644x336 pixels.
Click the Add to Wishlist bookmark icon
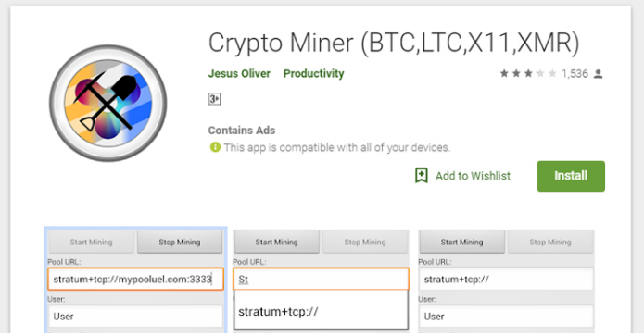click(x=422, y=176)
